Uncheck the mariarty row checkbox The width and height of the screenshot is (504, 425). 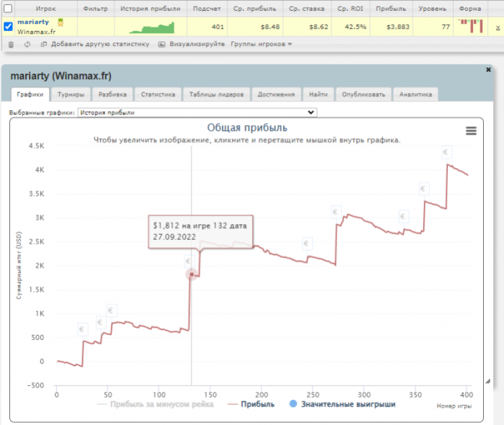click(x=8, y=27)
